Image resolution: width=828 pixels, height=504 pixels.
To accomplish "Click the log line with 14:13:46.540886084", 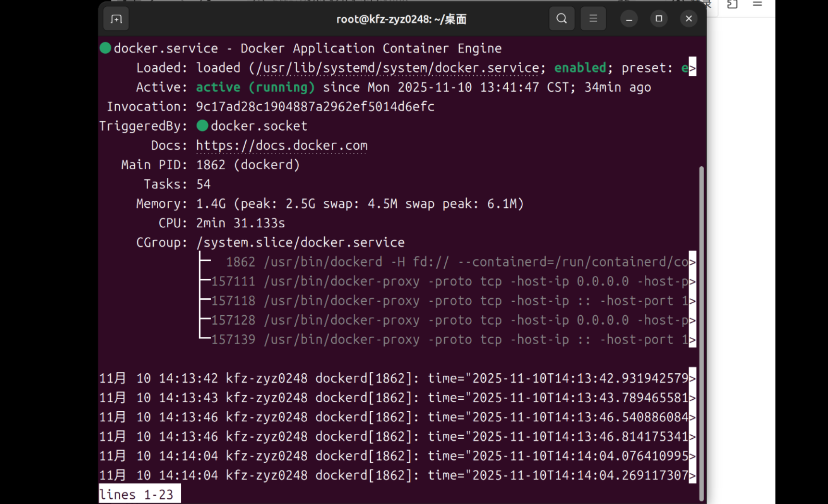I will [398, 417].
